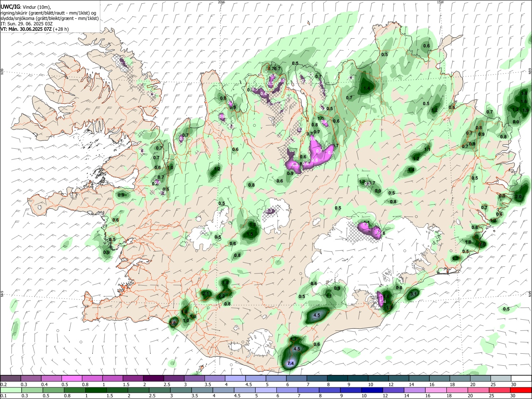Pick the bright red 30 rain legend swatch

click(x=521, y=390)
